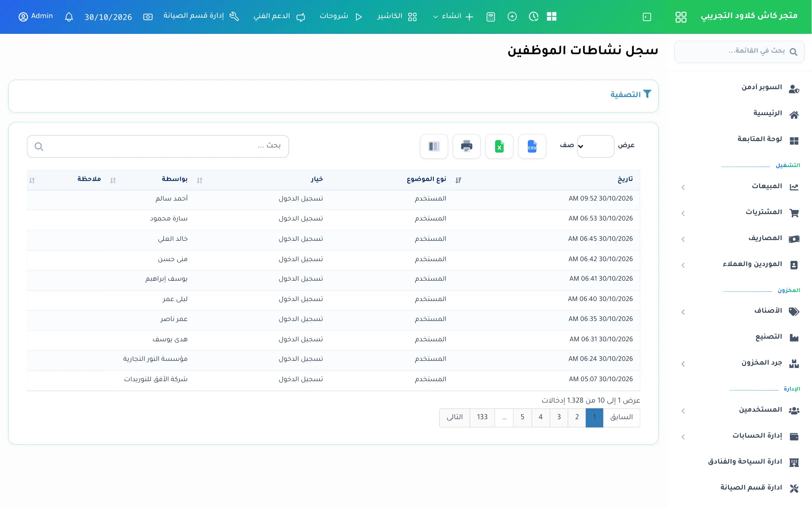Open the column visibility toggle button
The width and height of the screenshot is (812, 508).
pyautogui.click(x=434, y=146)
